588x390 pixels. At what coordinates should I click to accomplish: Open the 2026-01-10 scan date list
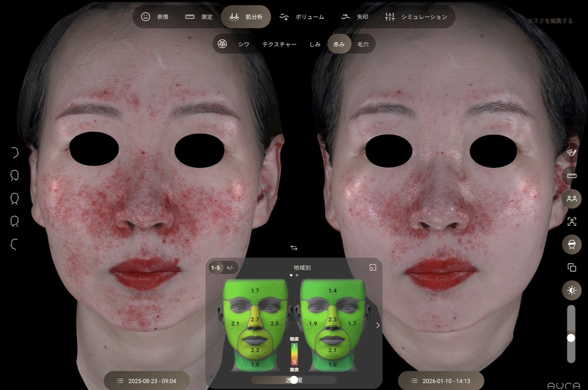[441, 381]
